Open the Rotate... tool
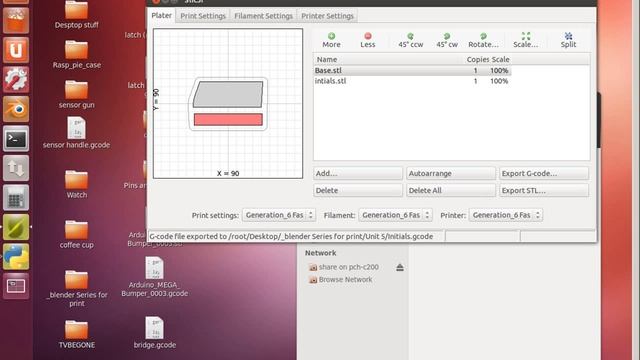 click(x=483, y=40)
